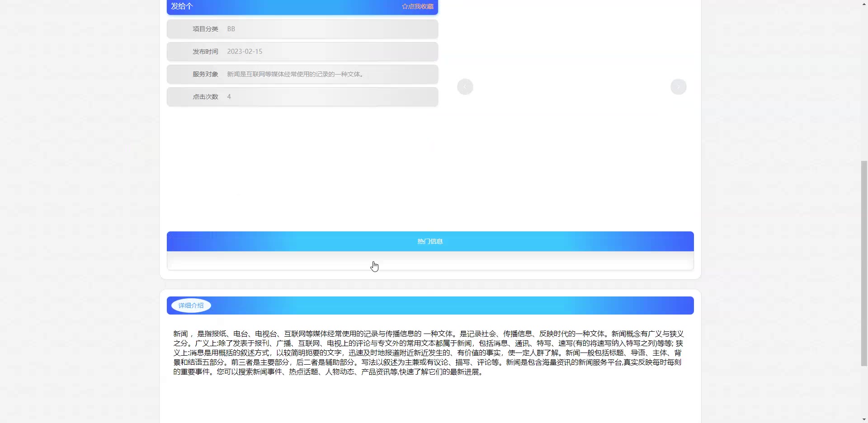Select the 详细介绍 tab

pyautogui.click(x=191, y=305)
